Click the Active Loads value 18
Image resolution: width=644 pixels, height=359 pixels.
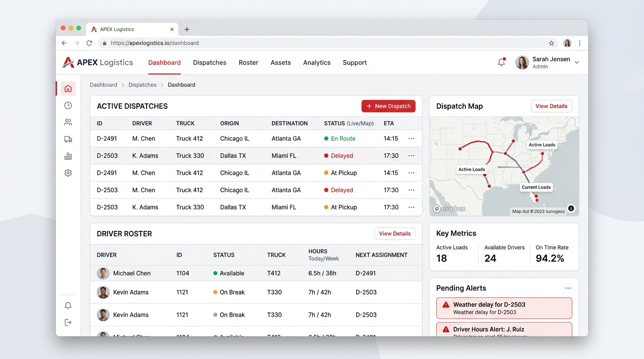coord(441,258)
